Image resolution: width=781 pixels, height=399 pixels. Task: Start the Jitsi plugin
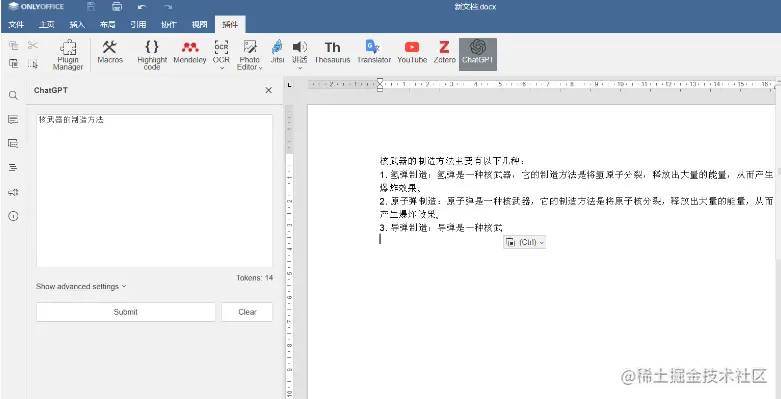pyautogui.click(x=277, y=52)
